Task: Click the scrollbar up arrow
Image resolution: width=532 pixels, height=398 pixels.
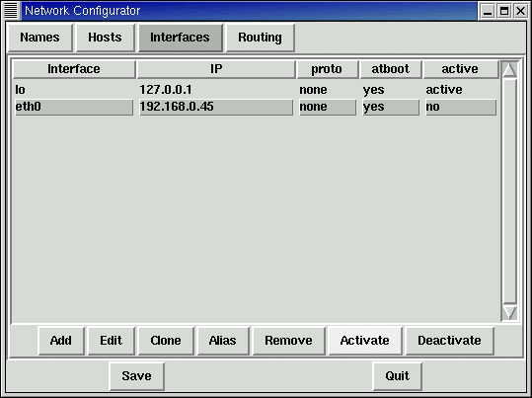Action: tap(509, 69)
